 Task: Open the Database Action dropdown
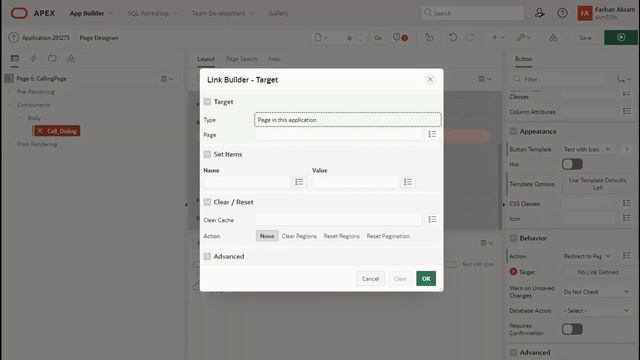click(x=597, y=311)
